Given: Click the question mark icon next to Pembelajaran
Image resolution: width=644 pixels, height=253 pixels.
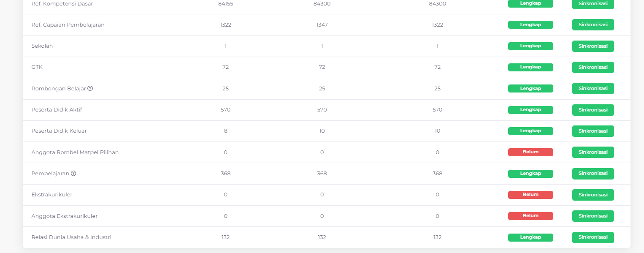Looking at the screenshot, I should (x=73, y=173).
